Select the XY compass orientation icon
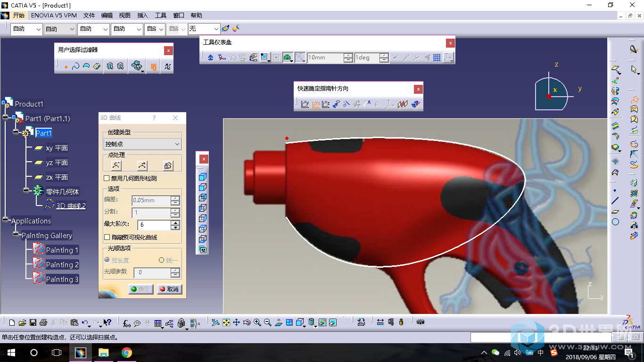 305,104
